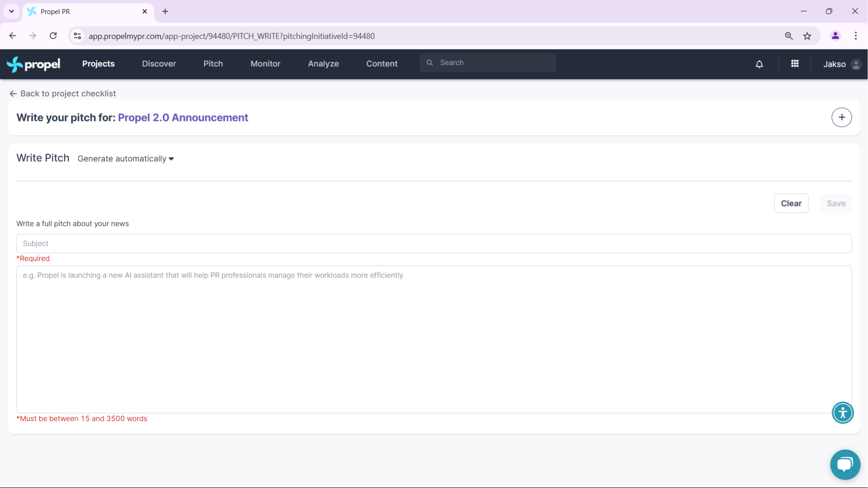This screenshot has height=488, width=868.
Task: Open the tab search dropdown arrow
Action: (x=11, y=11)
